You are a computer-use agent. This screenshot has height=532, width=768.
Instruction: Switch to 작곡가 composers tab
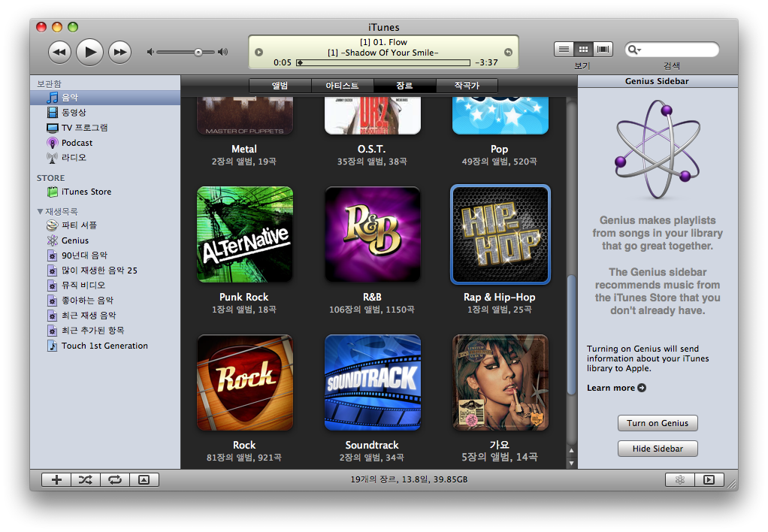coord(467,86)
